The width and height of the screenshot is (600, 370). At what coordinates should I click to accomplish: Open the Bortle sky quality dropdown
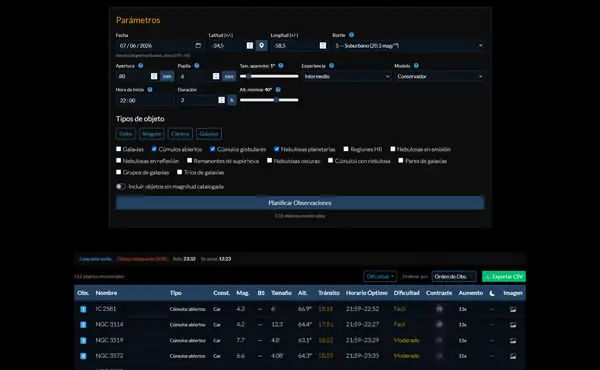pyautogui.click(x=408, y=46)
